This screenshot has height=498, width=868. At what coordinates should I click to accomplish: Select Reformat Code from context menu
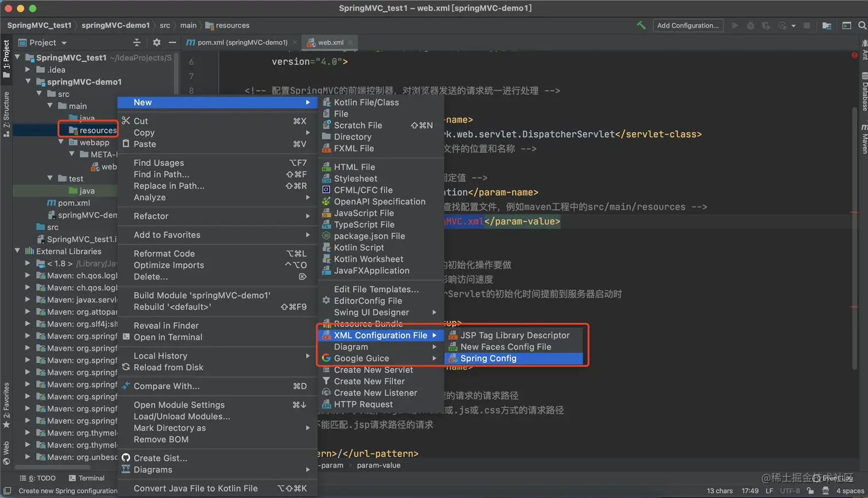pos(217,254)
